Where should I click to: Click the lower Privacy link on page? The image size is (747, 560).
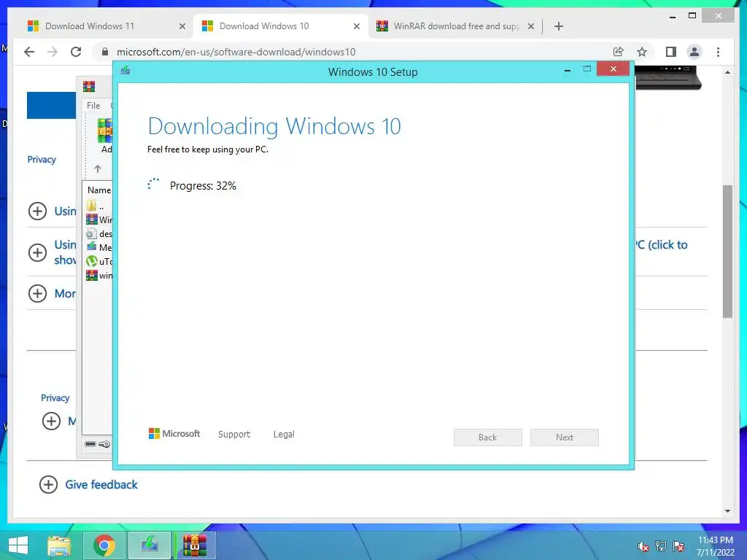click(x=55, y=397)
